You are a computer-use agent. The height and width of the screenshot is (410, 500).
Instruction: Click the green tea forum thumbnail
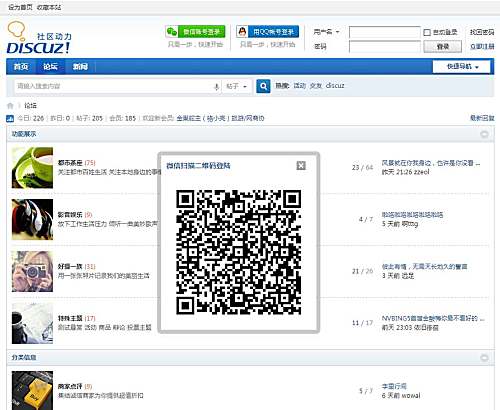(32, 168)
